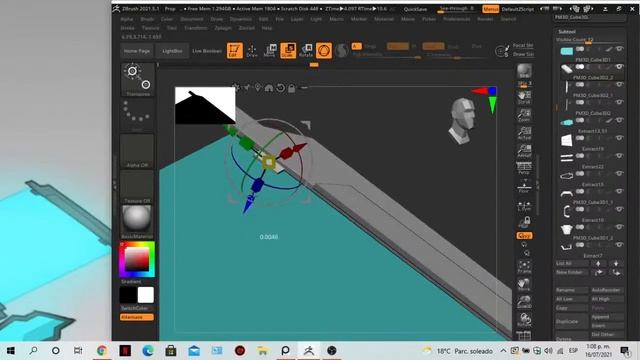Collapse left tray divider arrows

[x=115, y=185]
